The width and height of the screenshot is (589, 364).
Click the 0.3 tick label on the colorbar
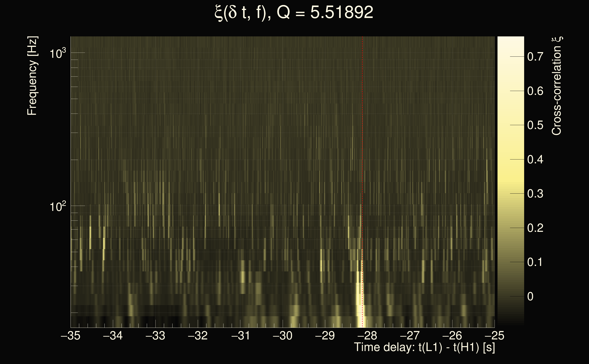click(535, 194)
